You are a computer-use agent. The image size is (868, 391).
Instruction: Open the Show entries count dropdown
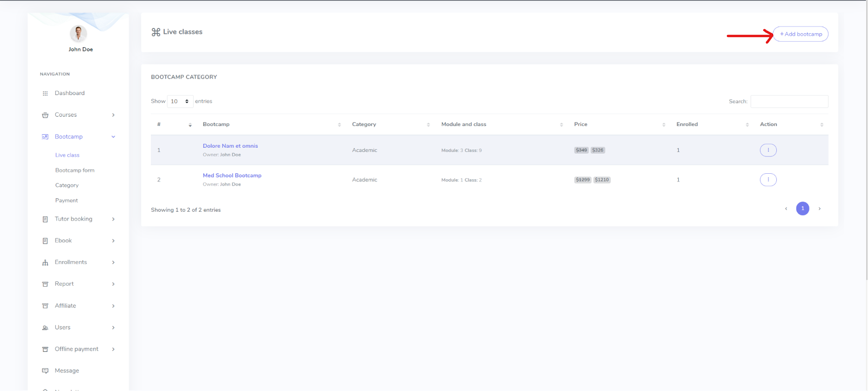180,102
